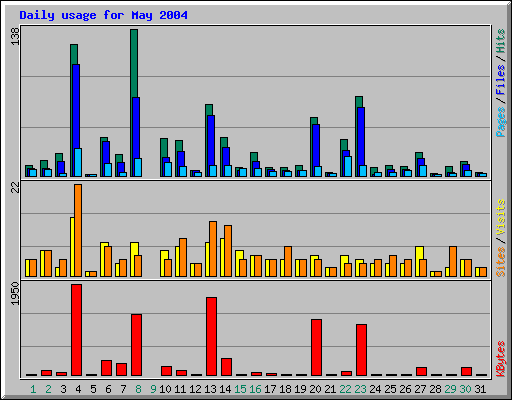The image size is (512, 400).
Task: Select the tallest orange Sites bar for day 4
Action: 78,230
